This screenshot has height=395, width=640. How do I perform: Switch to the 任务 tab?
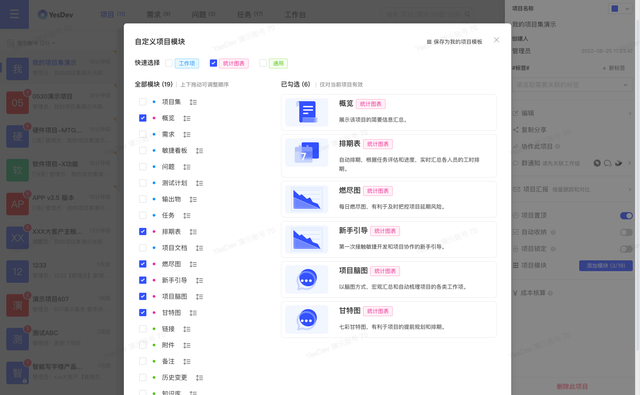coord(250,15)
